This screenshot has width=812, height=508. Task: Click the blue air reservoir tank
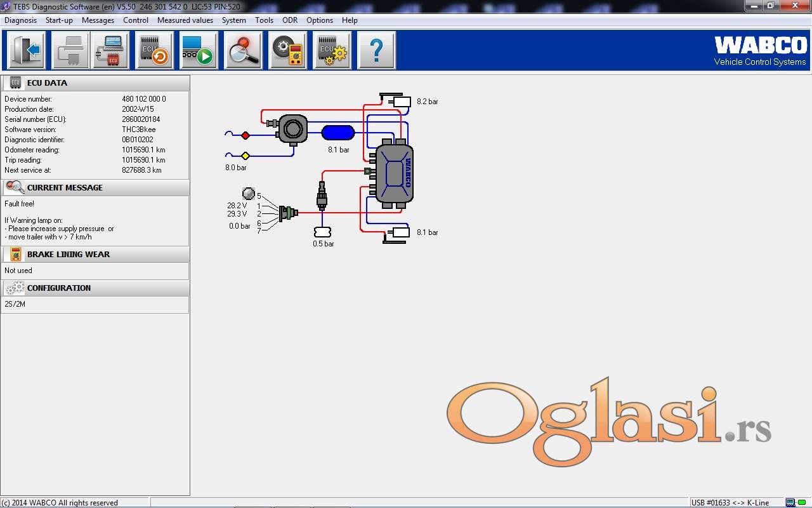[338, 133]
